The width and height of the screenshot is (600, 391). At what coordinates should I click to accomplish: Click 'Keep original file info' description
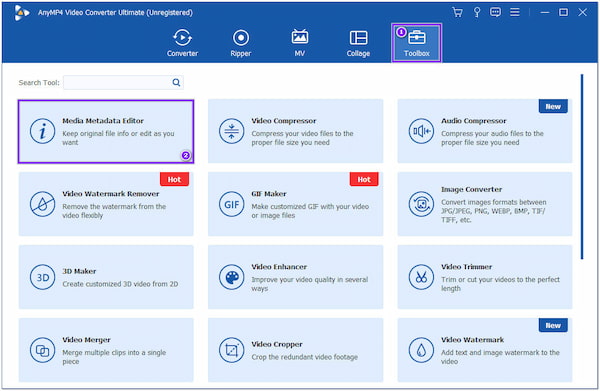point(118,138)
